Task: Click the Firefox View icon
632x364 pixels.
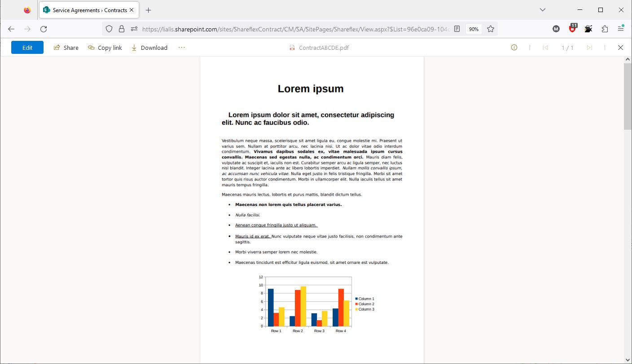Action: (x=27, y=10)
